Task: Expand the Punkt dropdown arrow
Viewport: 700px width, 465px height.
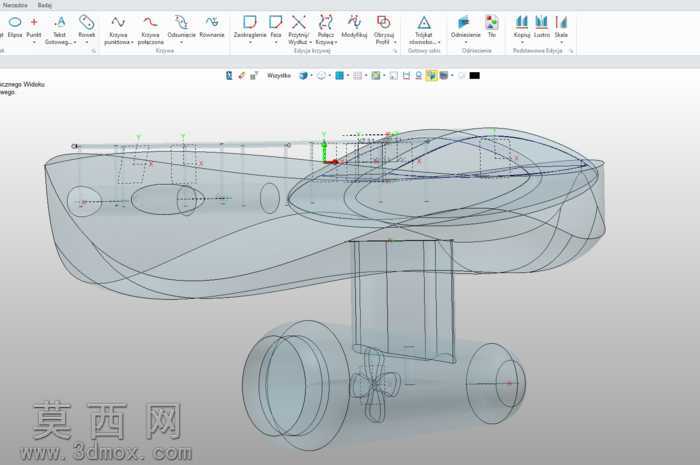Action: click(x=34, y=42)
